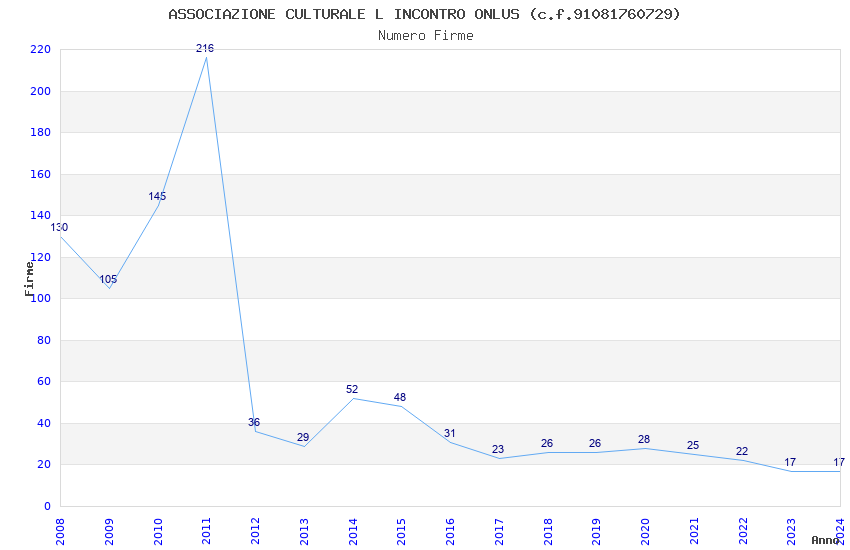Viewport: 850px width, 550px height.
Task: Click the 31 data label at 2016
Action: pyautogui.click(x=449, y=433)
